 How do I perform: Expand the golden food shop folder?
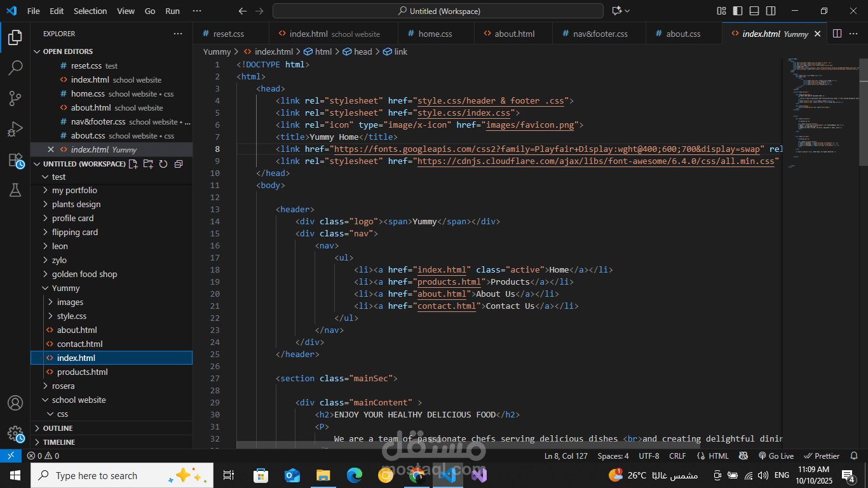coord(85,274)
